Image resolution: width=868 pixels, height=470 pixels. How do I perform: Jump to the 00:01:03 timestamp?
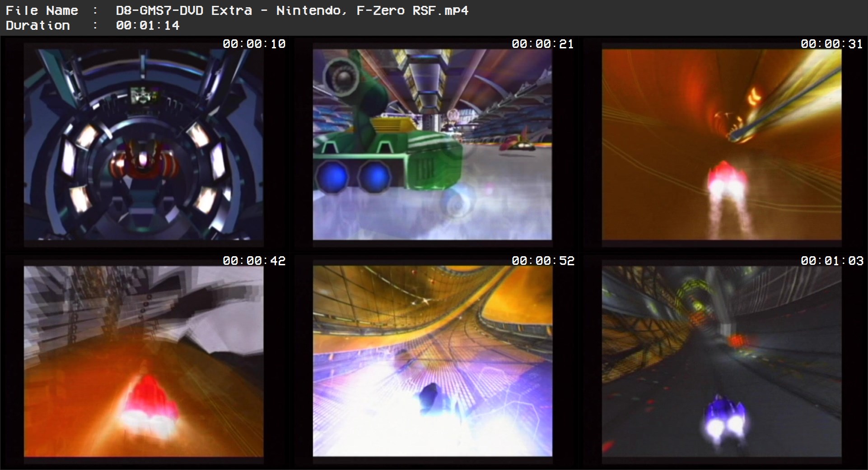[x=831, y=261]
